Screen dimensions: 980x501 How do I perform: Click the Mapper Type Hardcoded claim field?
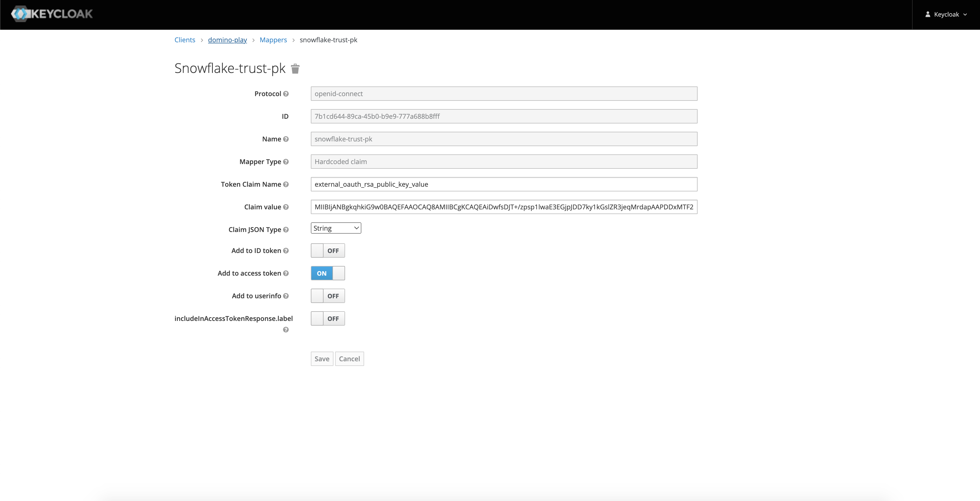point(504,162)
